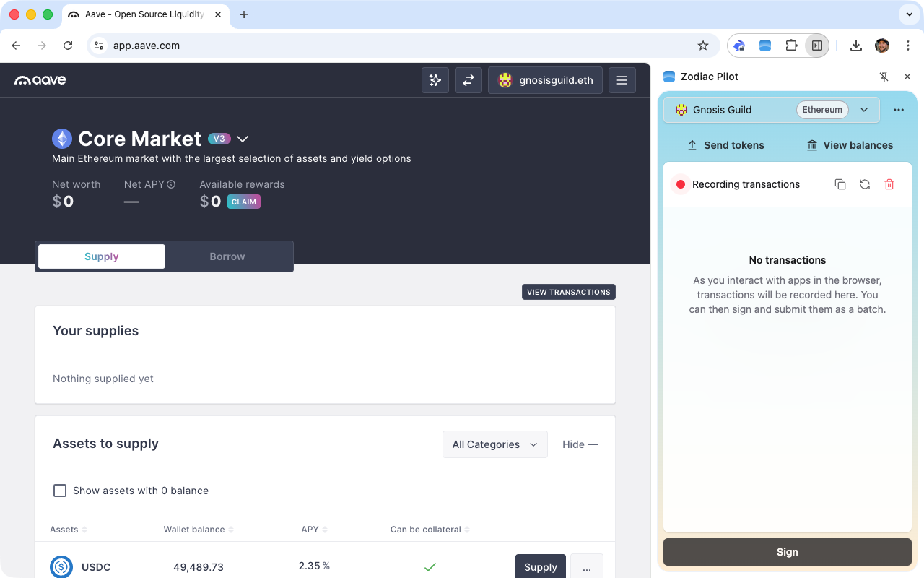
Task: Open the Chrome extensions puzzle menu
Action: [x=791, y=46]
